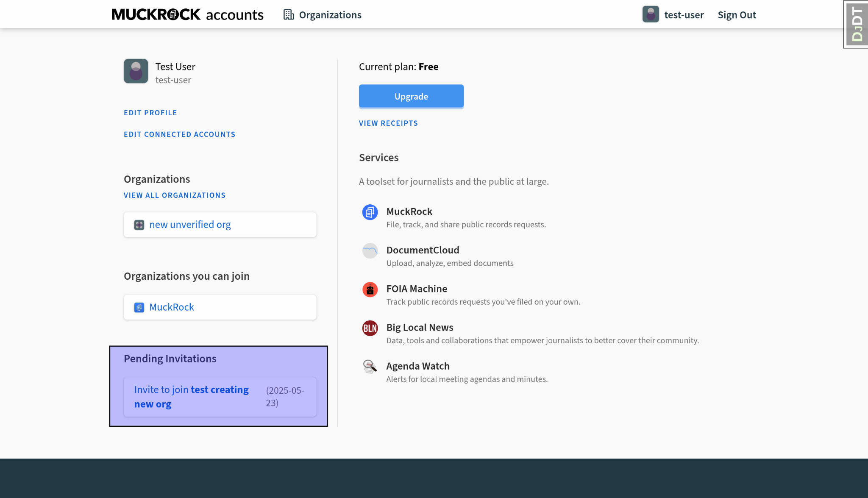Open the MuckRock organization under joinable list

coord(172,307)
